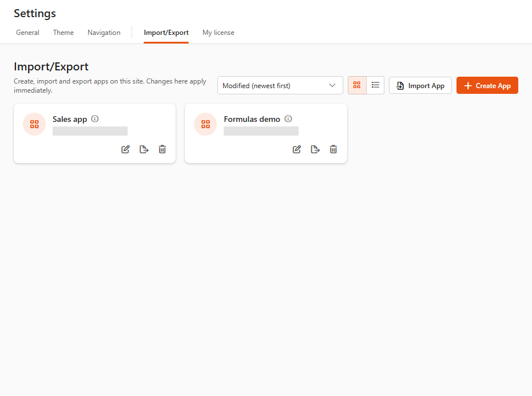Edit the Sales app

125,149
